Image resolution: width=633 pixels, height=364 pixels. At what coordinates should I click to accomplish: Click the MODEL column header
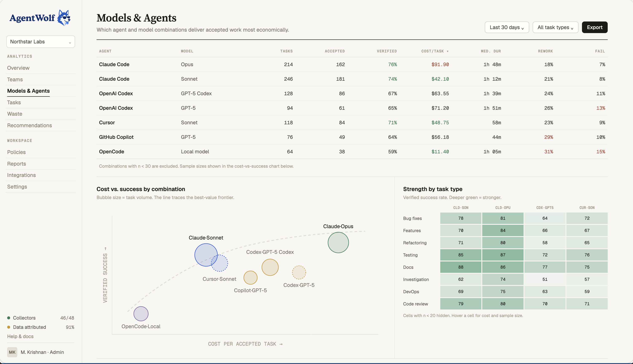pos(187,51)
